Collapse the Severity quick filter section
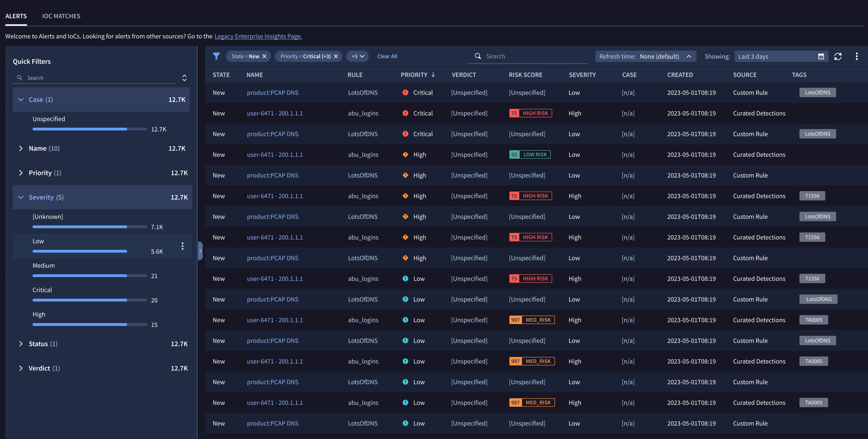The width and height of the screenshot is (868, 439). pyautogui.click(x=21, y=197)
